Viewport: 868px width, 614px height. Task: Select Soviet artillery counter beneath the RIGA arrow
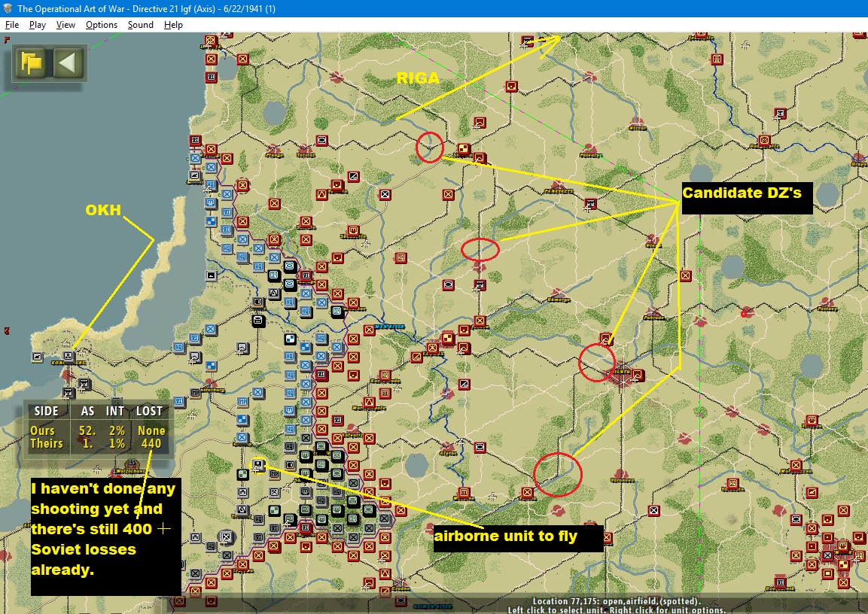point(511,87)
